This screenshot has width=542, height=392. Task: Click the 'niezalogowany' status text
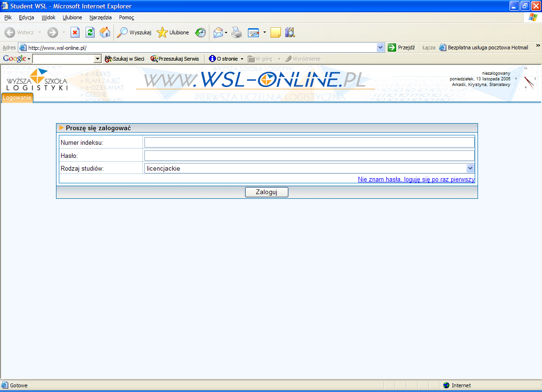tap(496, 73)
